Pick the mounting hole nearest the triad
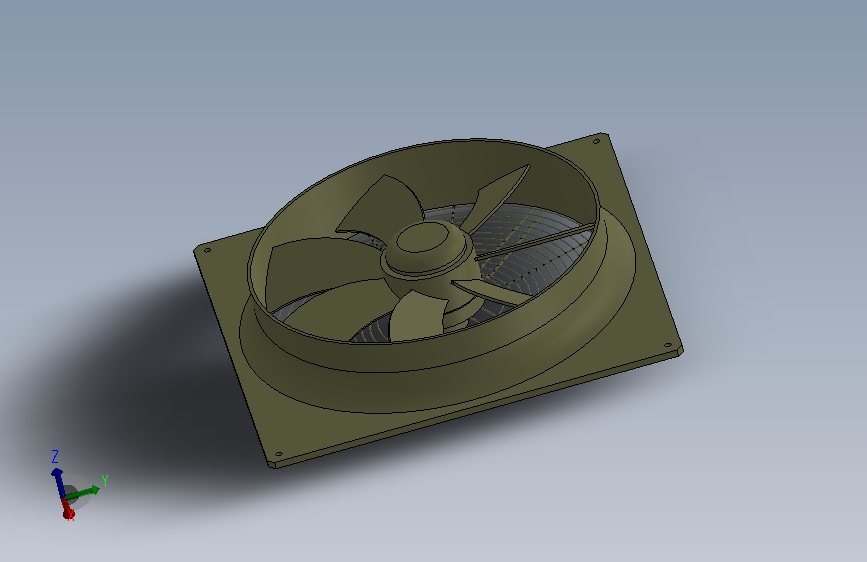867x562 pixels. point(279,454)
